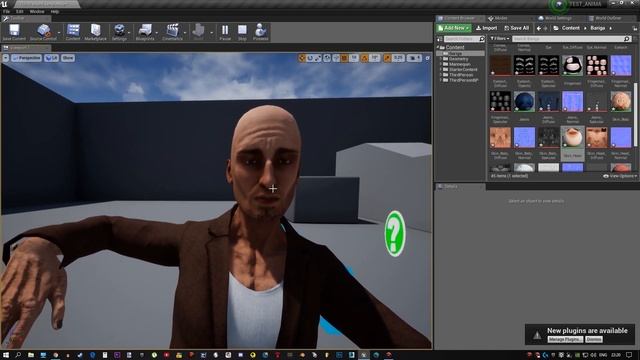Viewport: 640px width, 360px height.
Task: Toggle the sources panel icon beside folder search
Action: (440, 39)
